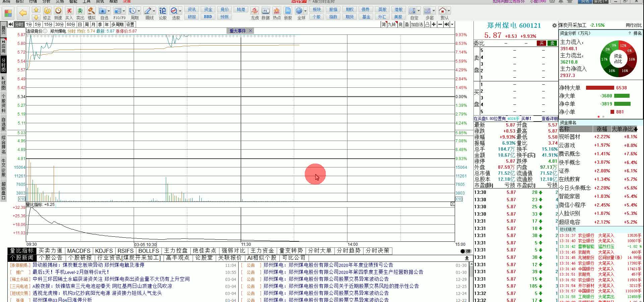Screen dimensions: 644x302
Task: Click the BBD button
Action: pyautogui.click(x=208, y=17)
